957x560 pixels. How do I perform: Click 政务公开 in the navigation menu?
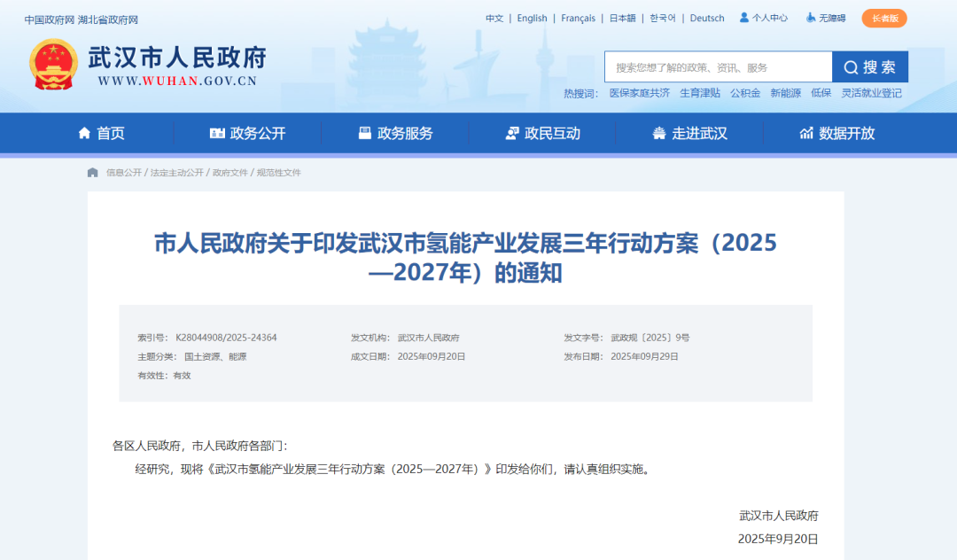[x=258, y=132]
